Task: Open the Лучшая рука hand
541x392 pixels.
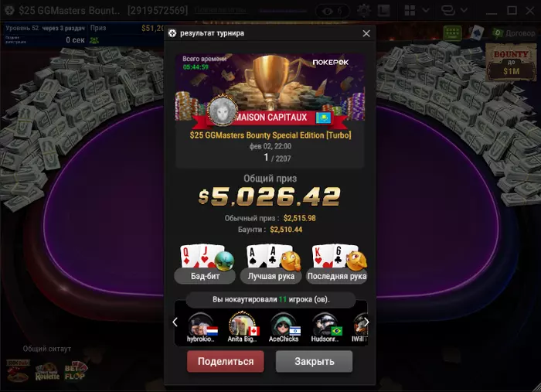Action: [x=271, y=264]
